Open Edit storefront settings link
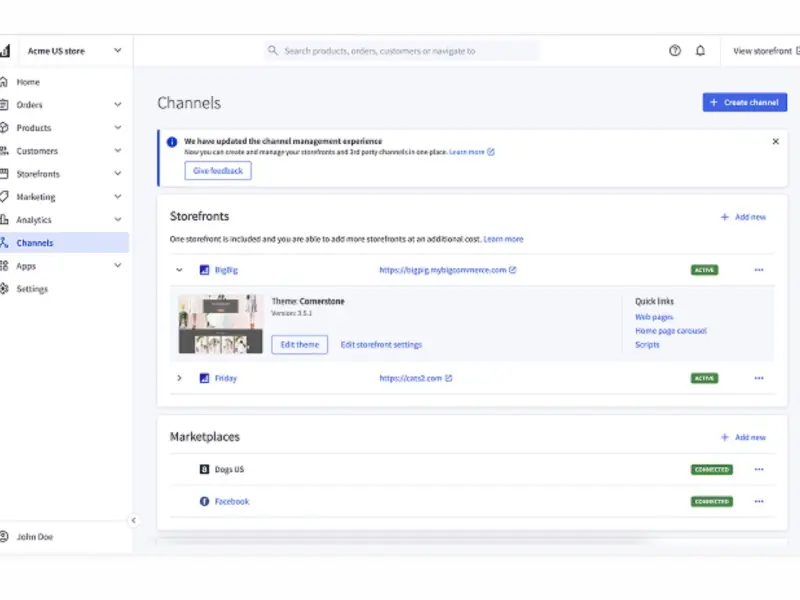 (x=381, y=344)
